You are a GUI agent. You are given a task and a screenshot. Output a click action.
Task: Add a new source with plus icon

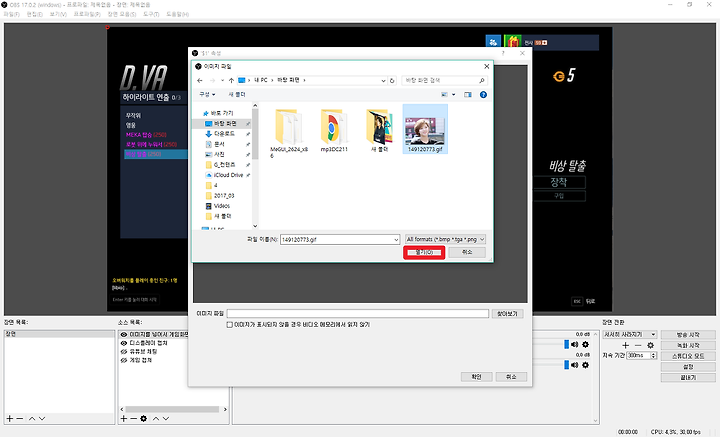coord(124,418)
